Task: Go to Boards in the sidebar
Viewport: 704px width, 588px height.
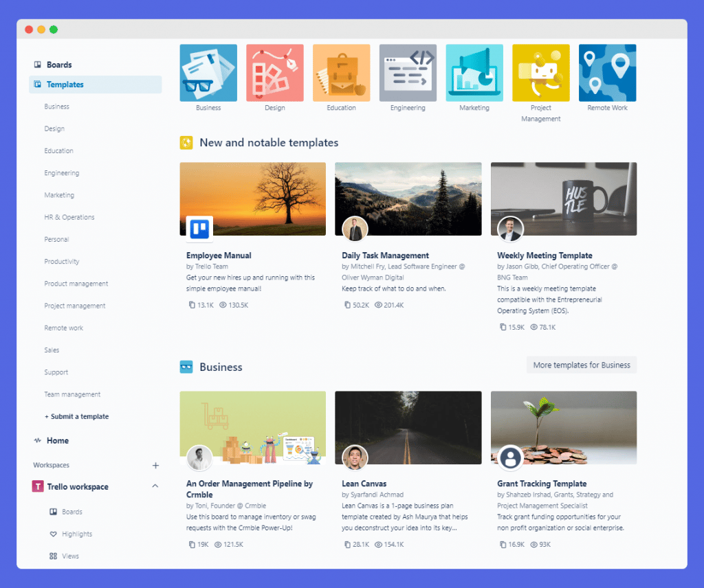Action: pos(59,65)
